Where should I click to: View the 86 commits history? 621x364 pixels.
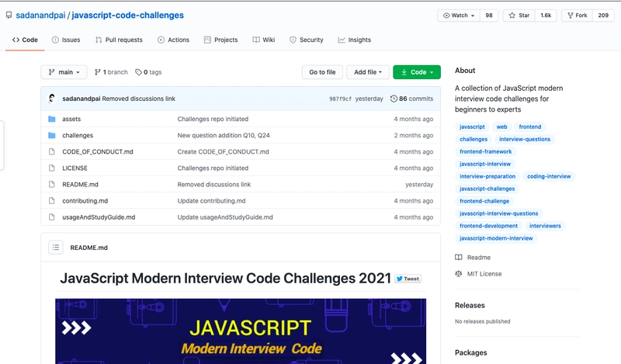pyautogui.click(x=412, y=99)
